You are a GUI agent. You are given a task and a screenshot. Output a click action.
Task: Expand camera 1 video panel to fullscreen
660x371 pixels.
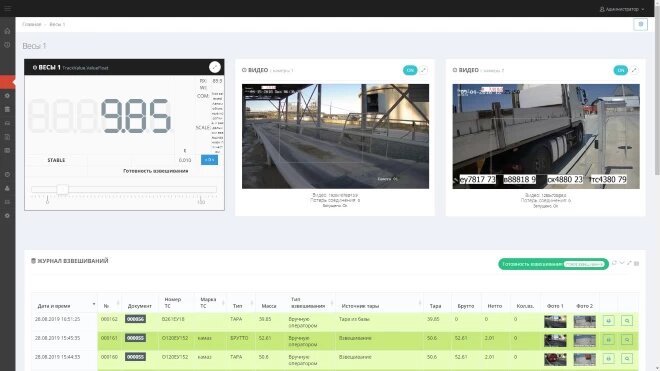(x=424, y=70)
